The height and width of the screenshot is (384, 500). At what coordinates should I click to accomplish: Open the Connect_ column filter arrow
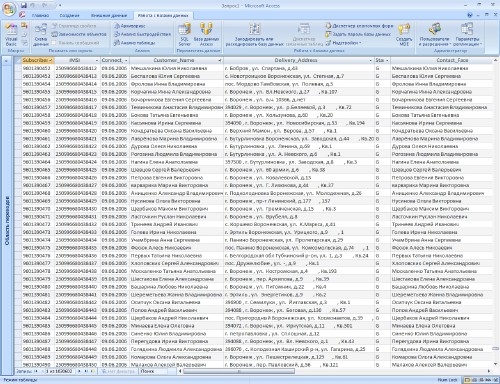(x=126, y=61)
